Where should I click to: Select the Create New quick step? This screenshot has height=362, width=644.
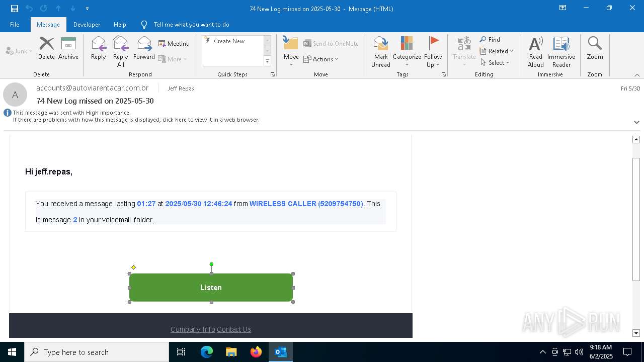click(x=229, y=41)
